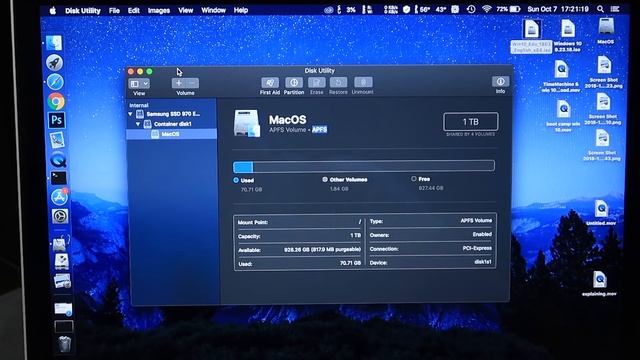The height and width of the screenshot is (360, 640).
Task: Open the Edit menu
Action: tap(134, 11)
